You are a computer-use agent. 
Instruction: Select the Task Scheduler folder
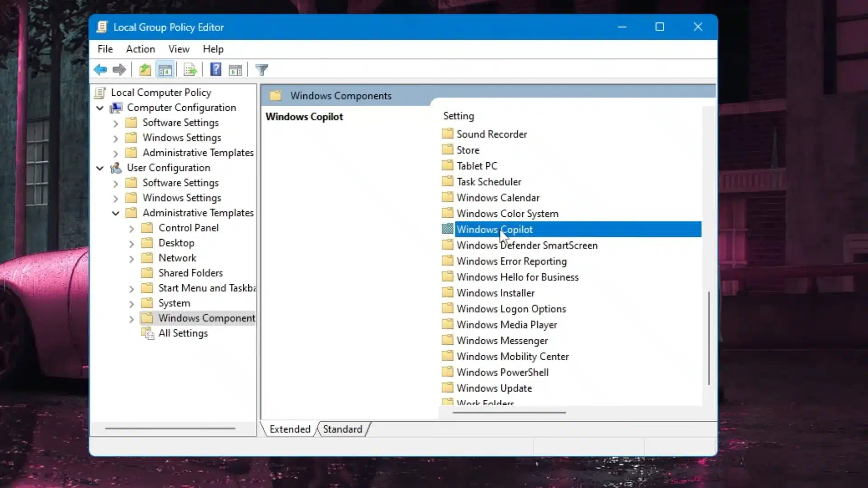(x=489, y=182)
